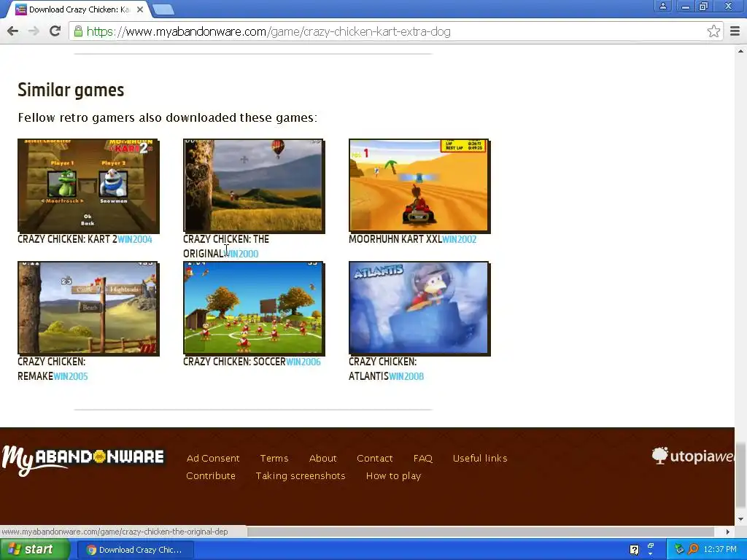Click the My Abandonware footer logo

(83, 459)
